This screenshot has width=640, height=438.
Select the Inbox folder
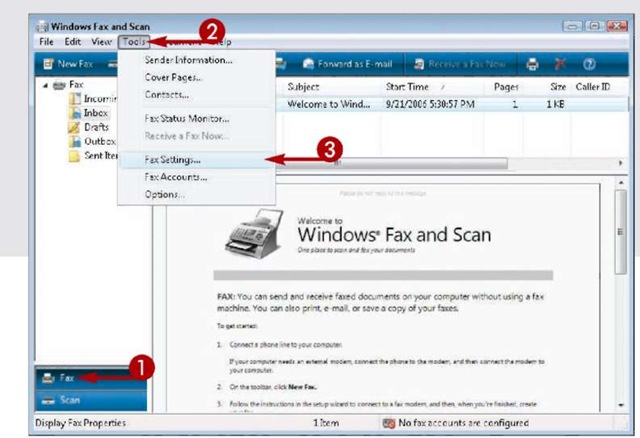pos(96,113)
